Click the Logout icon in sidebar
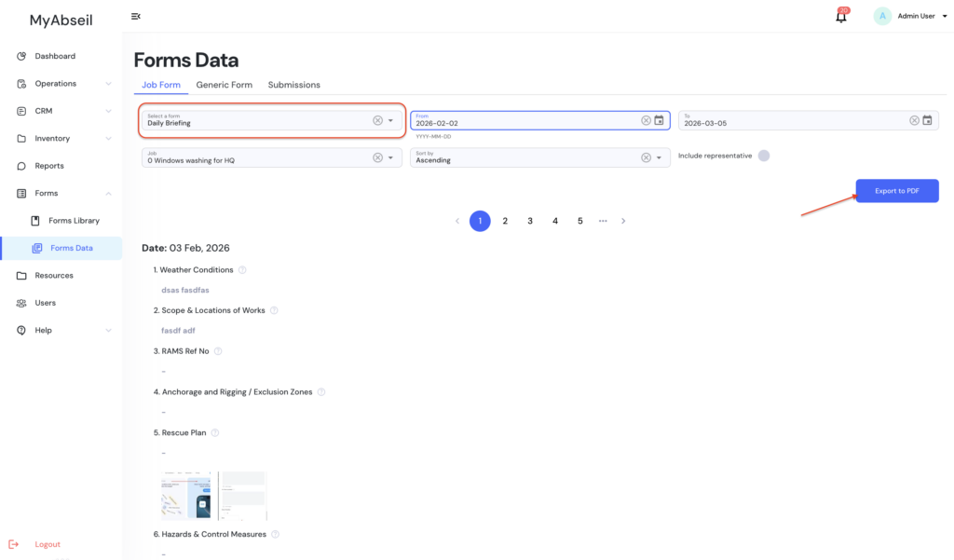The width and height of the screenshot is (954, 560). (13, 544)
